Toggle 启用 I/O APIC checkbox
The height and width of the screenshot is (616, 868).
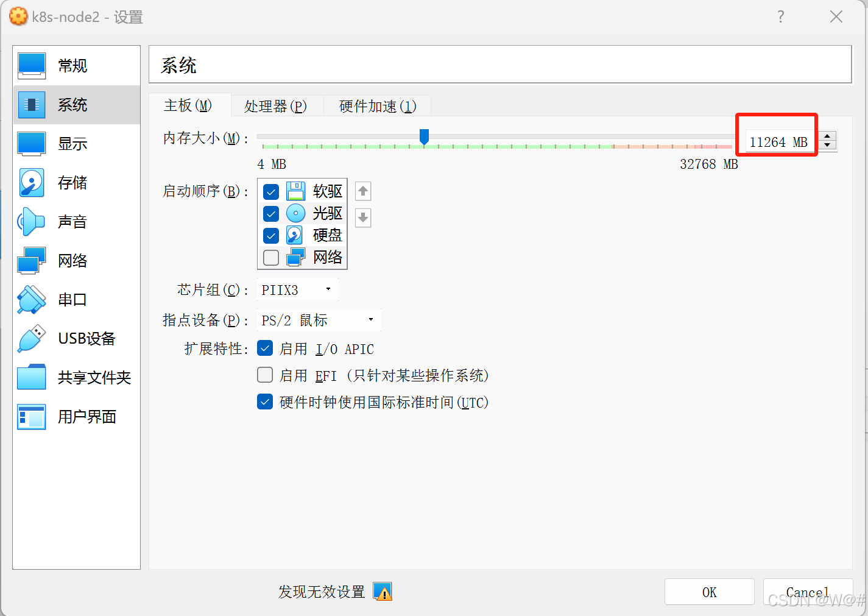[265, 349]
